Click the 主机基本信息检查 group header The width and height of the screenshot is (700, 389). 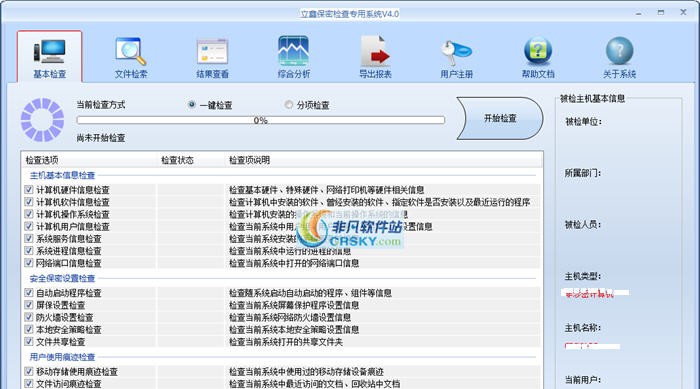coord(62,175)
